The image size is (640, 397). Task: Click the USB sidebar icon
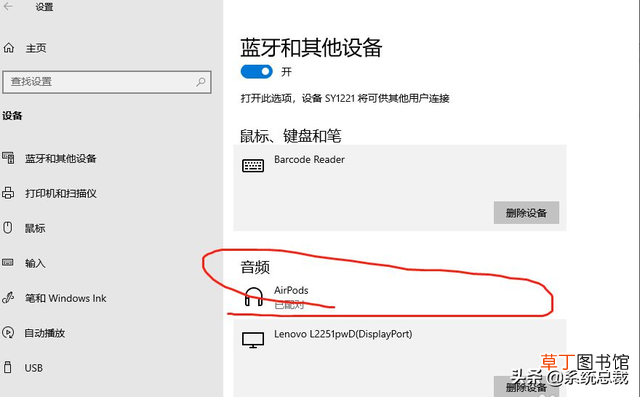pos(8,367)
